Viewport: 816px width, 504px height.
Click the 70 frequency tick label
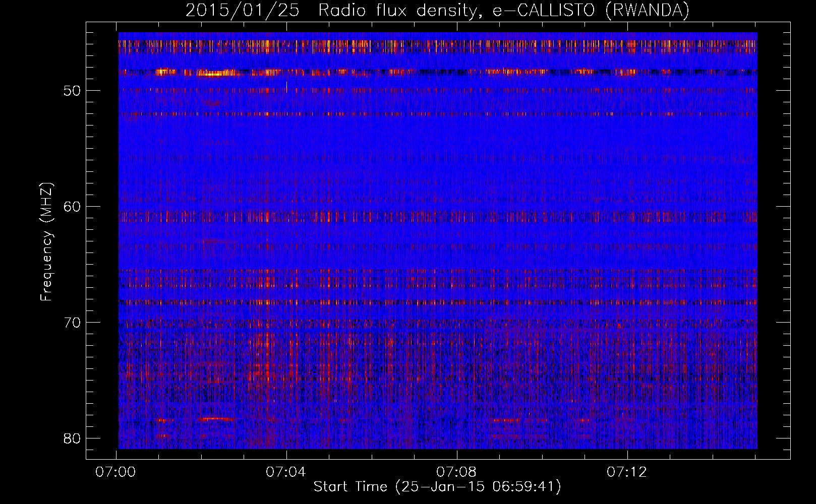[73, 323]
